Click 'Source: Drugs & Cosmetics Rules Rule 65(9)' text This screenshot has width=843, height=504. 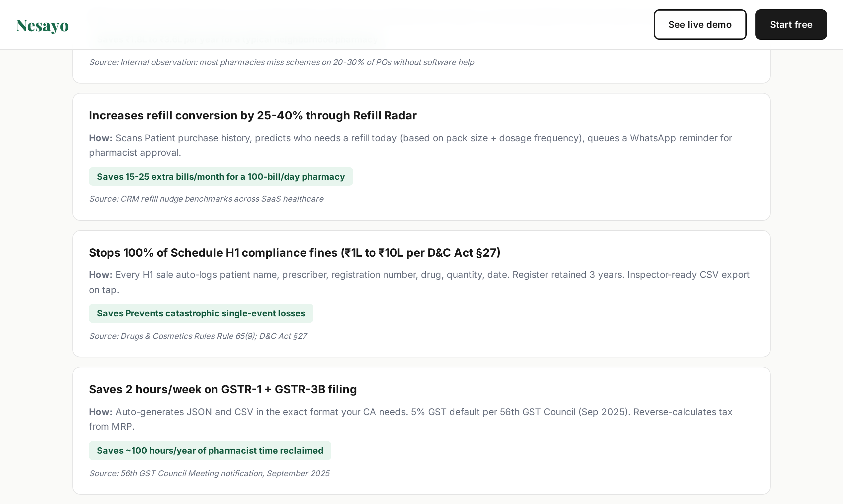[x=198, y=336]
